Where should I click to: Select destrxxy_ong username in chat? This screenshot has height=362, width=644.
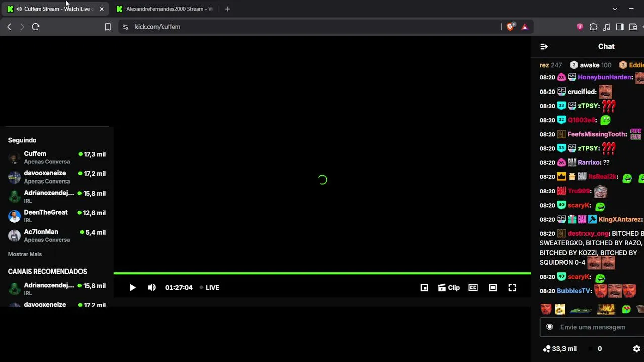[588, 234]
